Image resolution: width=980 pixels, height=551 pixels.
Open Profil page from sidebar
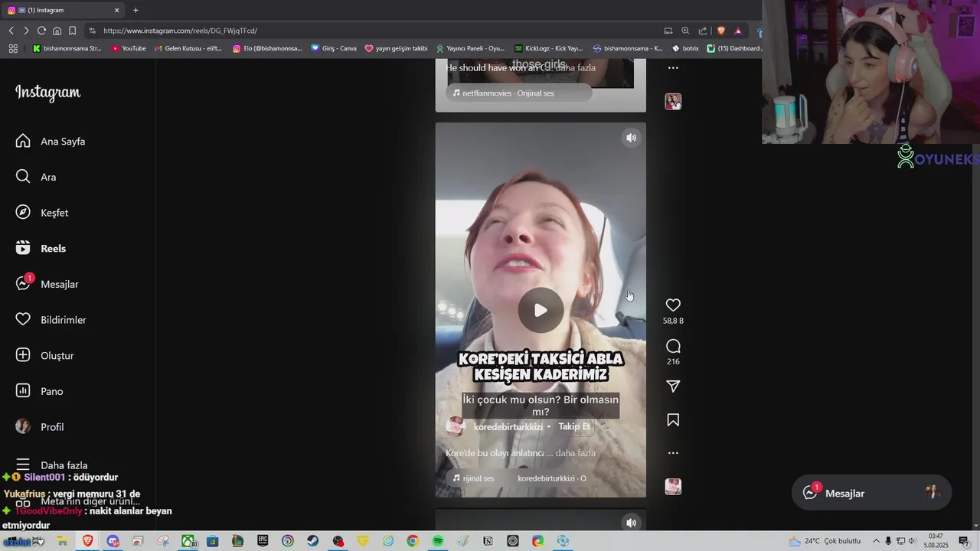pos(40,427)
